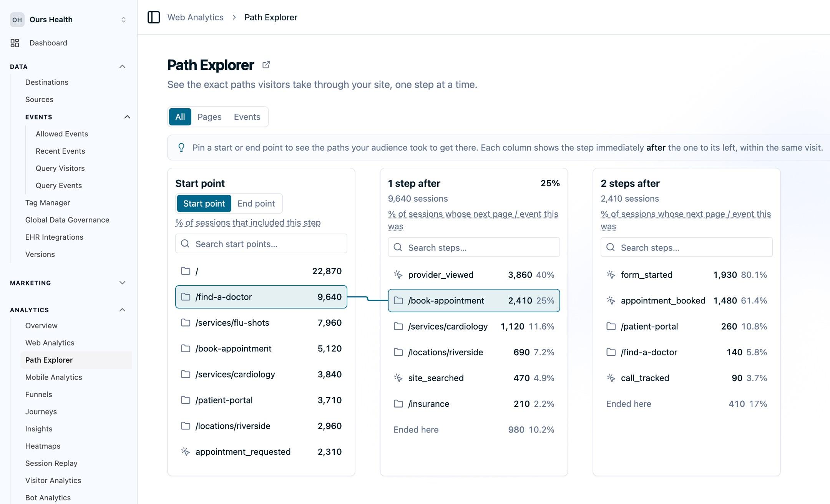
Task: Collapse the DATA section chevron
Action: pyautogui.click(x=122, y=66)
